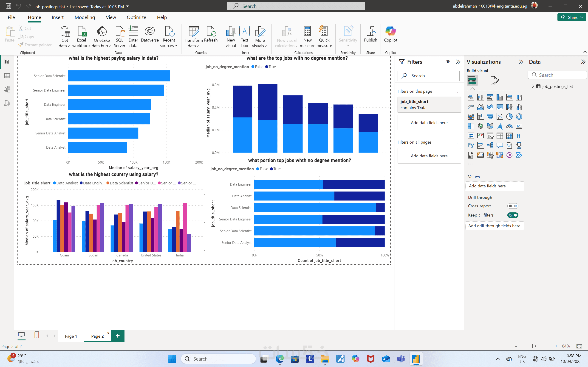This screenshot has height=367, width=588.
Task: Click the Copilot ribbon icon
Action: click(390, 34)
